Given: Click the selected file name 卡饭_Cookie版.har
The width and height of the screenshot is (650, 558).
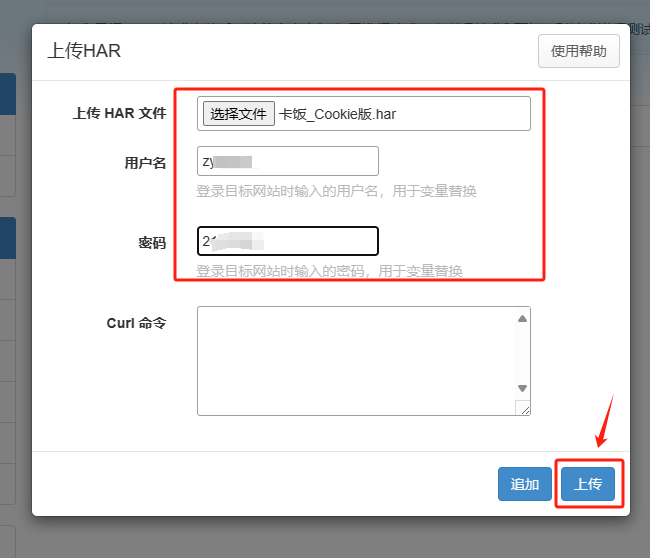Looking at the screenshot, I should click(338, 114).
